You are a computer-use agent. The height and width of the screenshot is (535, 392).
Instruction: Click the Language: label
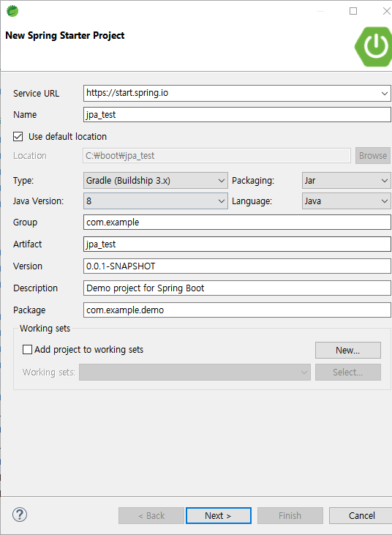point(252,201)
